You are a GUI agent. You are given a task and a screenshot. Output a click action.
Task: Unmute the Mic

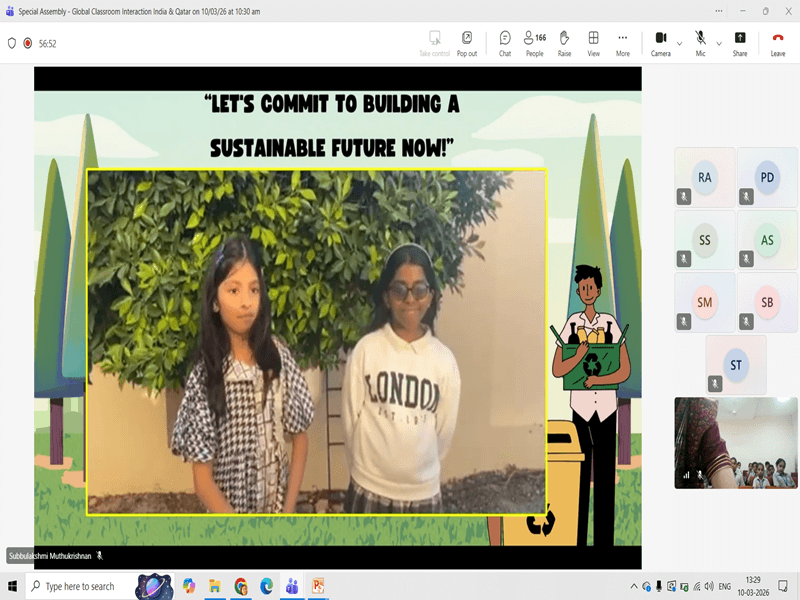700,43
